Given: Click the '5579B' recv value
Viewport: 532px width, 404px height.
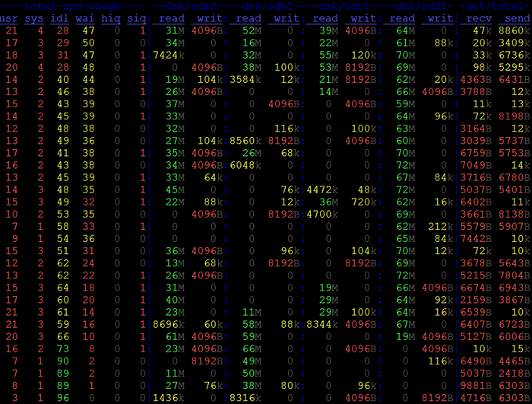Looking at the screenshot, I should pyautogui.click(x=476, y=226).
